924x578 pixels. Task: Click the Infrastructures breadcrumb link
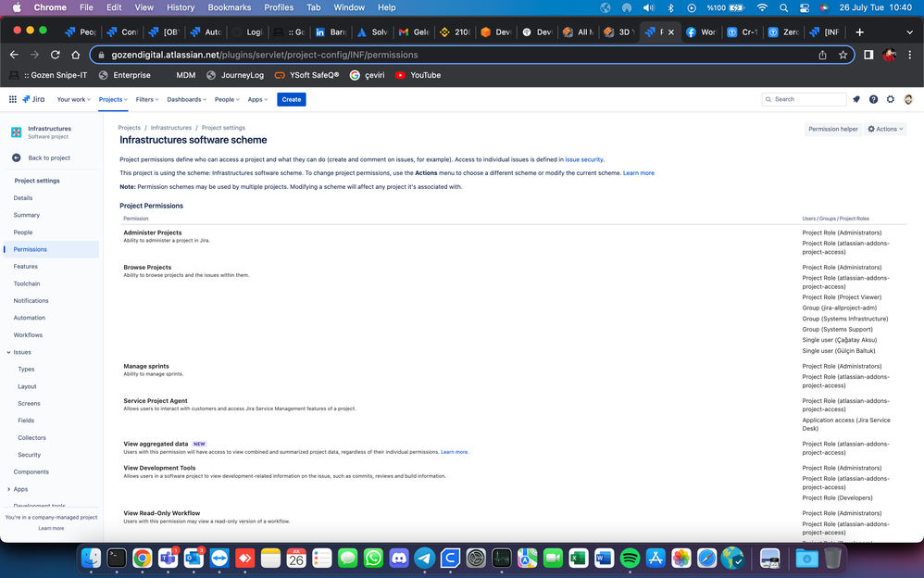pyautogui.click(x=171, y=128)
